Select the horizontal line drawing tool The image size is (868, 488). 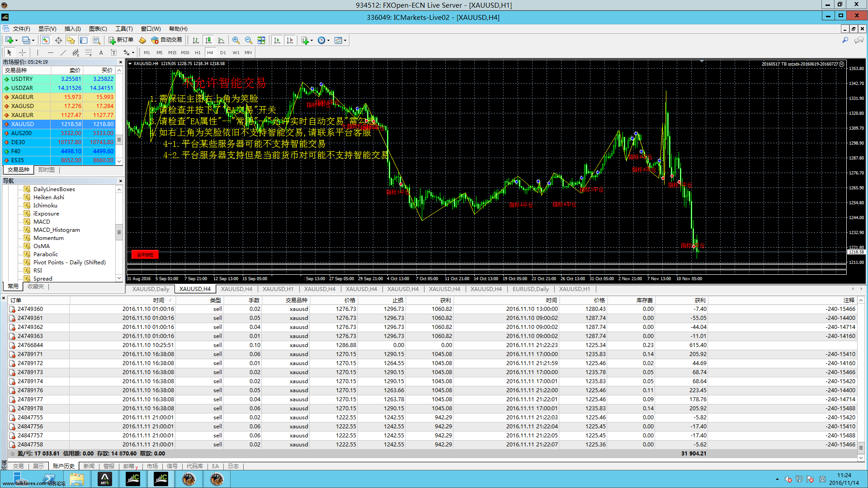point(50,52)
